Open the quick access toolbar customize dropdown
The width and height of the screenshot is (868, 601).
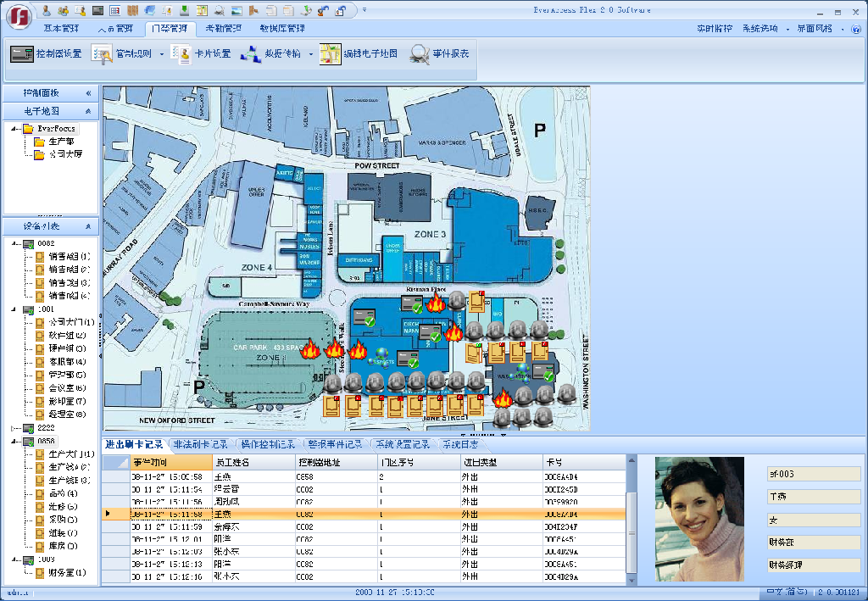click(x=364, y=10)
